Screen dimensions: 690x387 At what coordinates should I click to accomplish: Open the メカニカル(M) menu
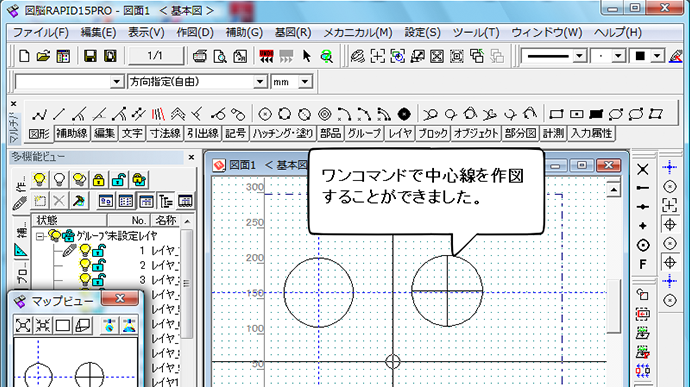point(358,33)
